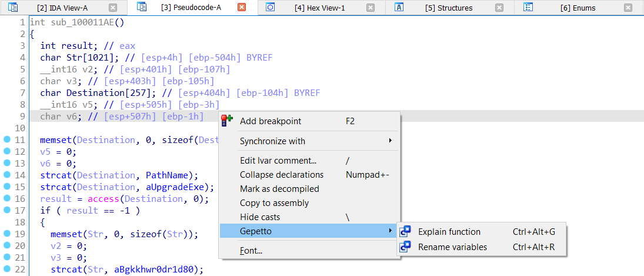Toggle breakpoint dot on line 11
The image size is (644, 276).
click(6, 139)
